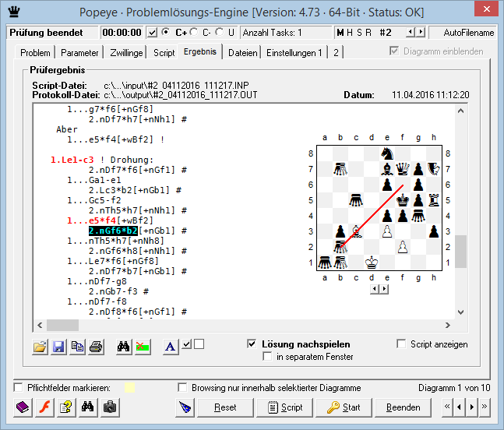Go to the next diagram
Screen dimensions: 504x430
pyautogui.click(x=472, y=407)
